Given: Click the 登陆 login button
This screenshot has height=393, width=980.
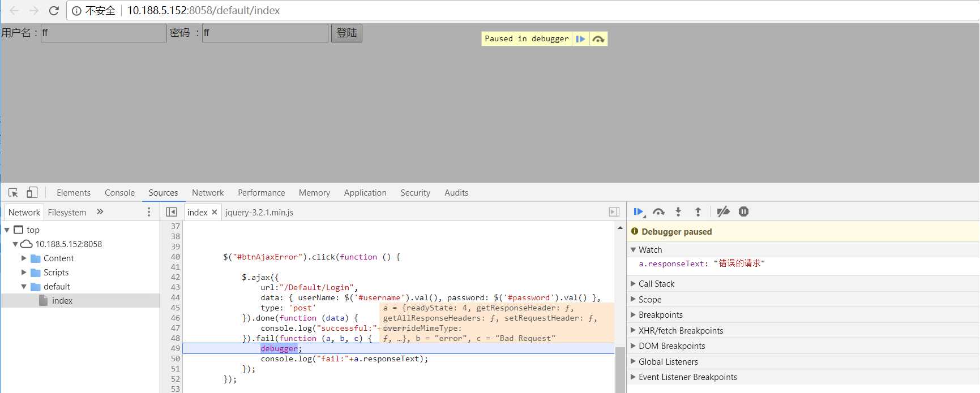Looking at the screenshot, I should [x=346, y=33].
